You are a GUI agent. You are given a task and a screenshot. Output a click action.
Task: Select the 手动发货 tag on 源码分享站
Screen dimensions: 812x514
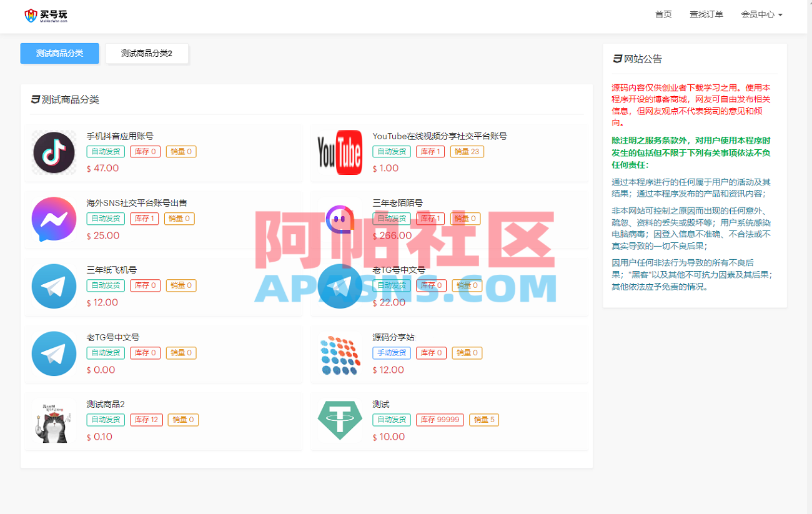click(392, 353)
